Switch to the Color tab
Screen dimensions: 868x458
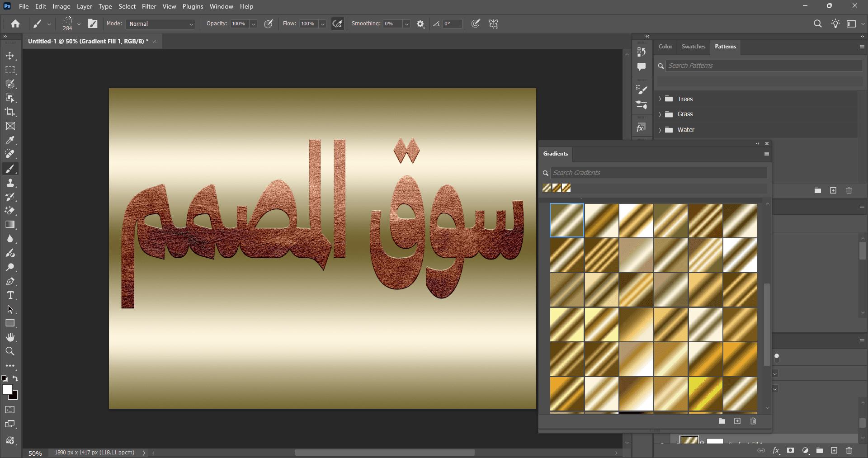[665, 47]
